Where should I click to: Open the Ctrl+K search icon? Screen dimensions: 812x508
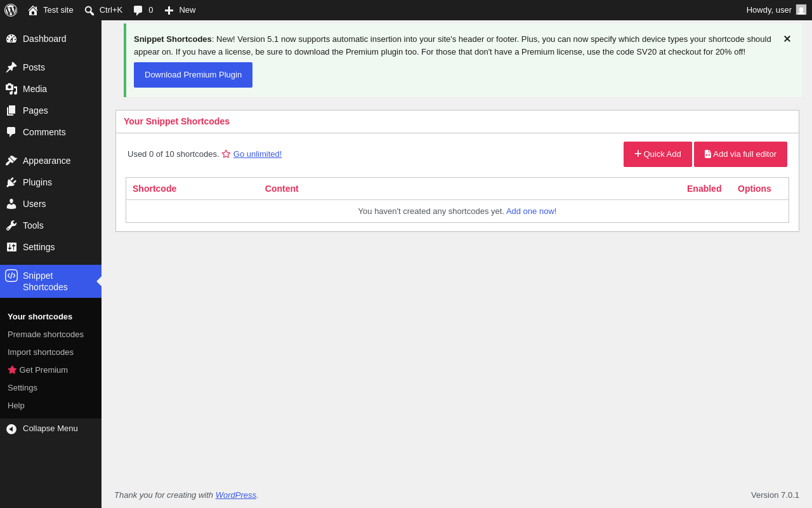(x=89, y=10)
